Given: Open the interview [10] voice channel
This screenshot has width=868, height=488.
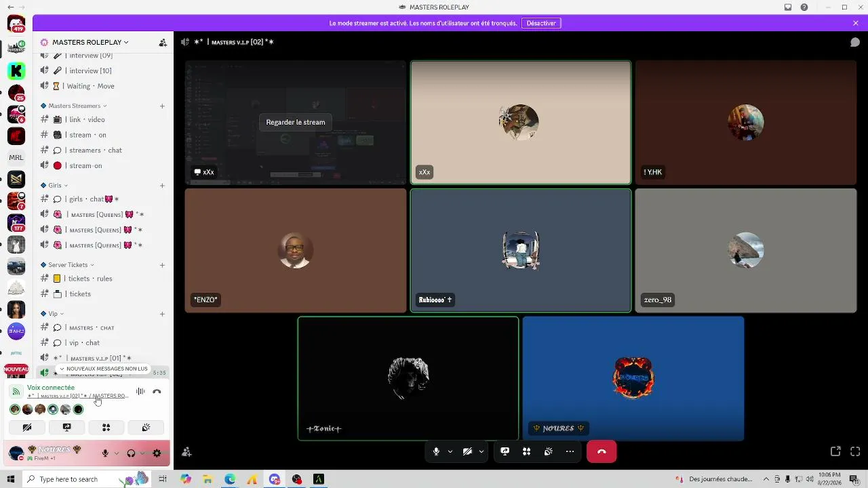Looking at the screenshot, I should 103,70.
